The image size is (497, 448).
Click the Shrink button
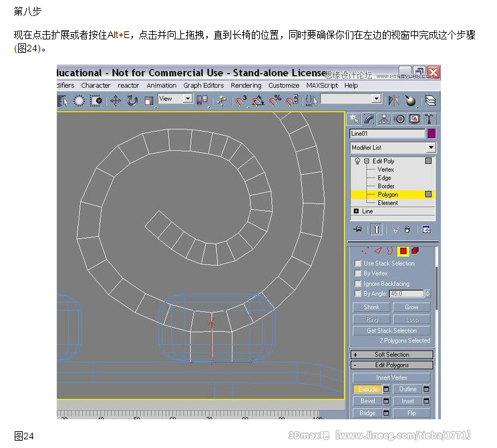click(371, 307)
